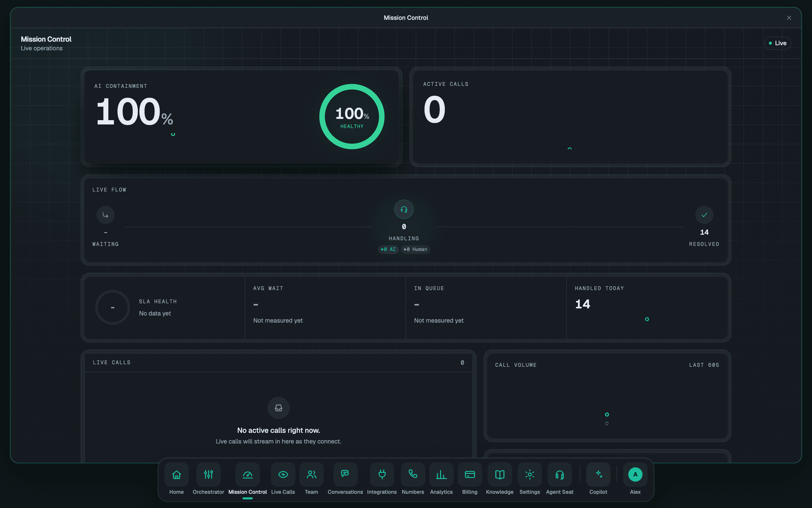Click the Handling count 0 in Live Flow
This screenshot has width=812, height=508.
404,227
